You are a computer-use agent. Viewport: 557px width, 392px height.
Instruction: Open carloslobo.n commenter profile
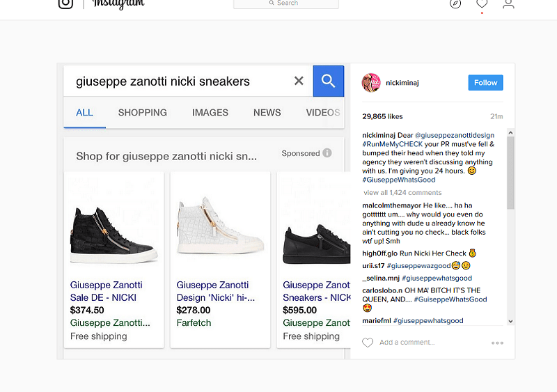point(382,290)
